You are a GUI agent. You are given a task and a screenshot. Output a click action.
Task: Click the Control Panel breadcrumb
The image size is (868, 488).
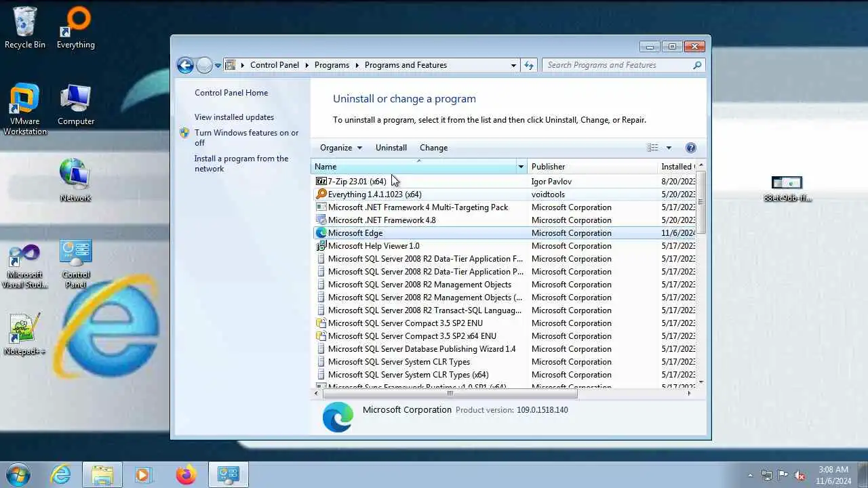[275, 65]
